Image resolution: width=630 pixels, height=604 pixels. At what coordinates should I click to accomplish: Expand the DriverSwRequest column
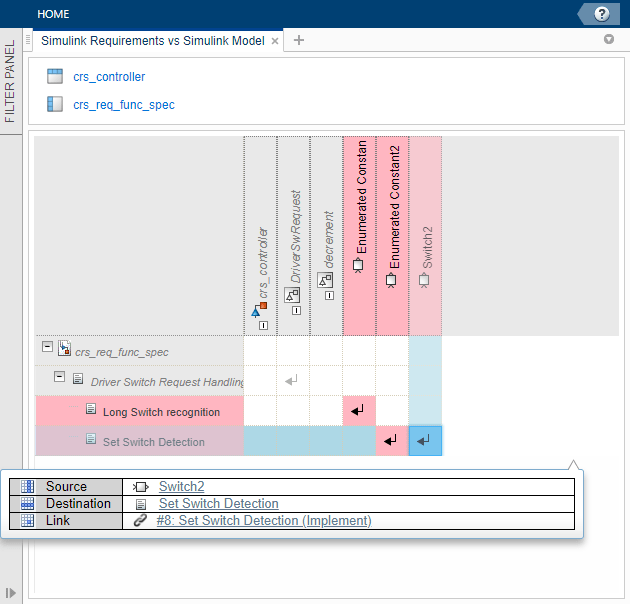(x=296, y=310)
